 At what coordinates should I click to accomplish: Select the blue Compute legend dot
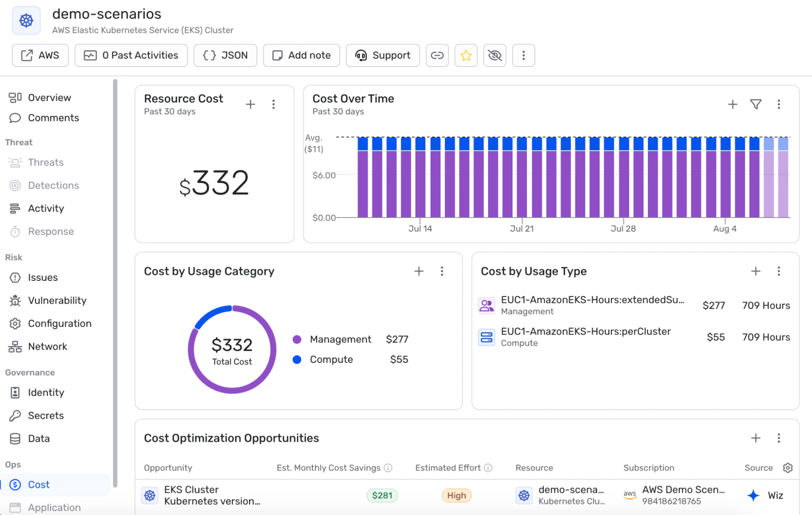[297, 360]
